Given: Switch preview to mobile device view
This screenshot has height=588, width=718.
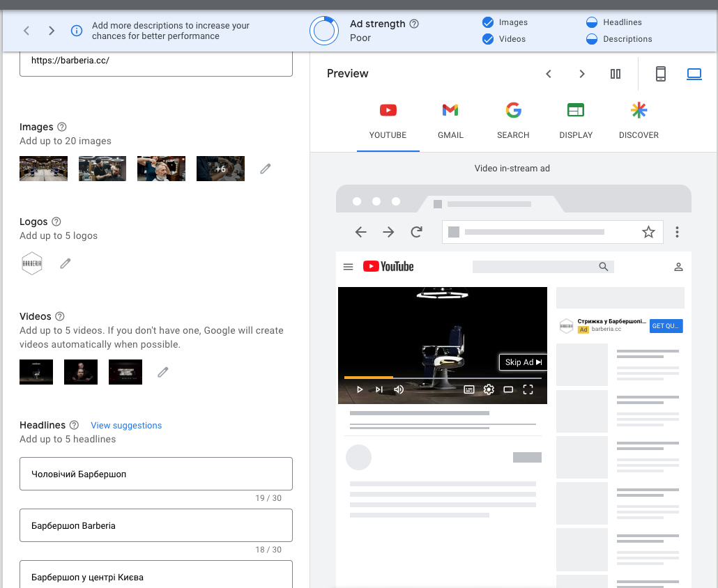Looking at the screenshot, I should point(661,74).
